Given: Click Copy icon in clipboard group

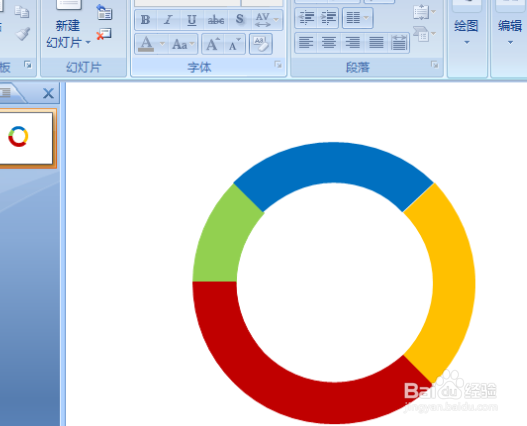Looking at the screenshot, I should pos(22,12).
